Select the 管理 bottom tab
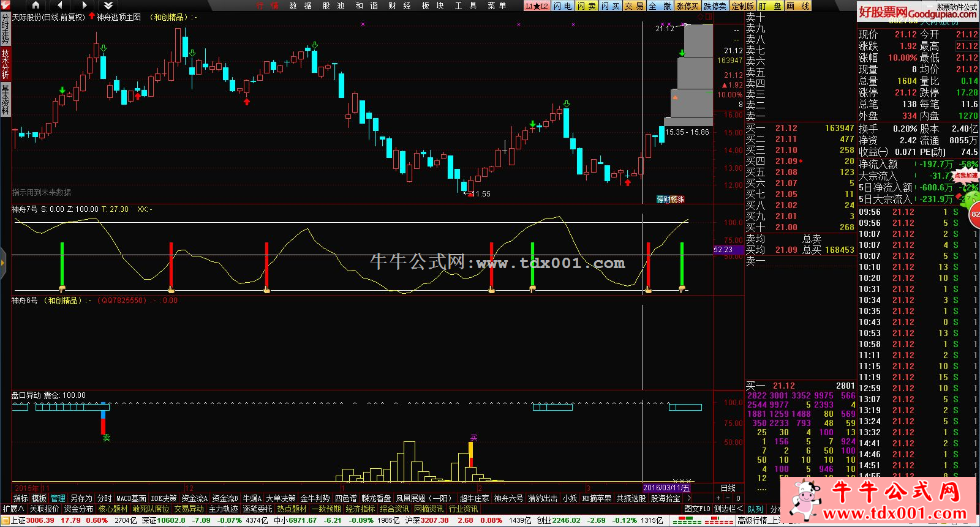The image size is (980, 527). (x=58, y=498)
